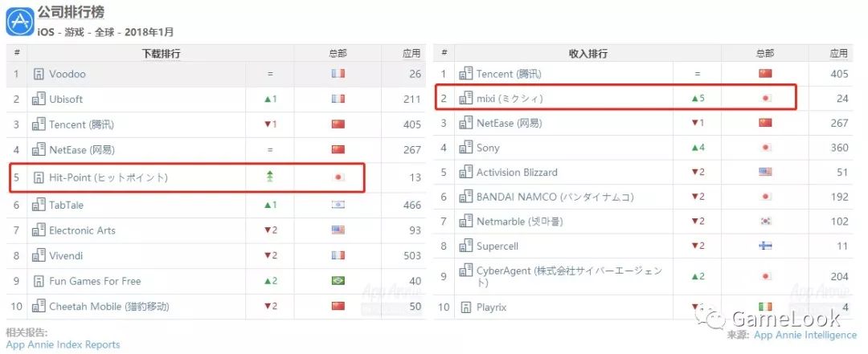The height and width of the screenshot is (354, 868).
Task: Click the South Korea flag for Netmarble
Action: (765, 222)
